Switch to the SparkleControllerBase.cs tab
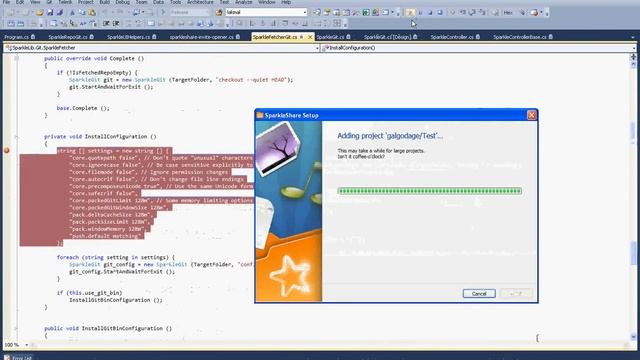Screen dimensions: 640x360 [522, 37]
